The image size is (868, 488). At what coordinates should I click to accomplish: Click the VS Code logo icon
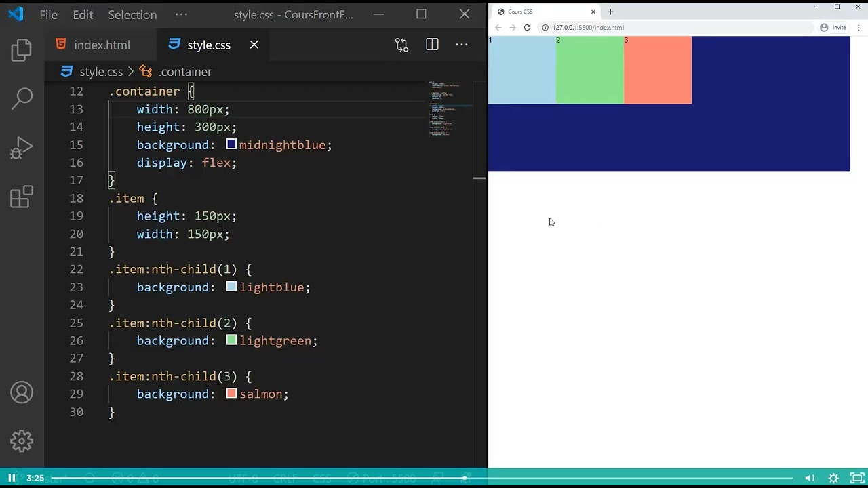(x=16, y=14)
